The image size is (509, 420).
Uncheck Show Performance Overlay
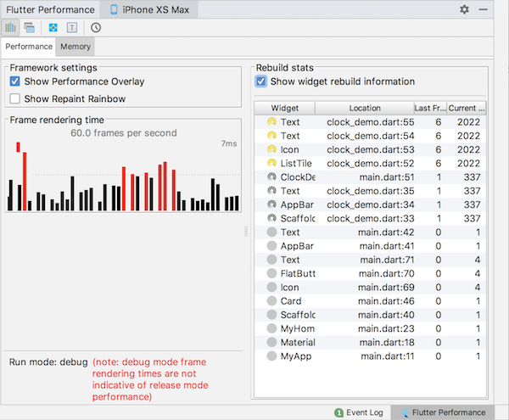[x=14, y=81]
